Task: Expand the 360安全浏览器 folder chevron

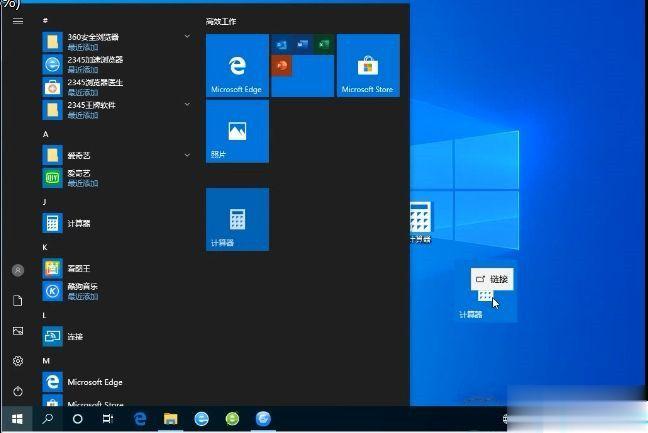Action: 187,36
